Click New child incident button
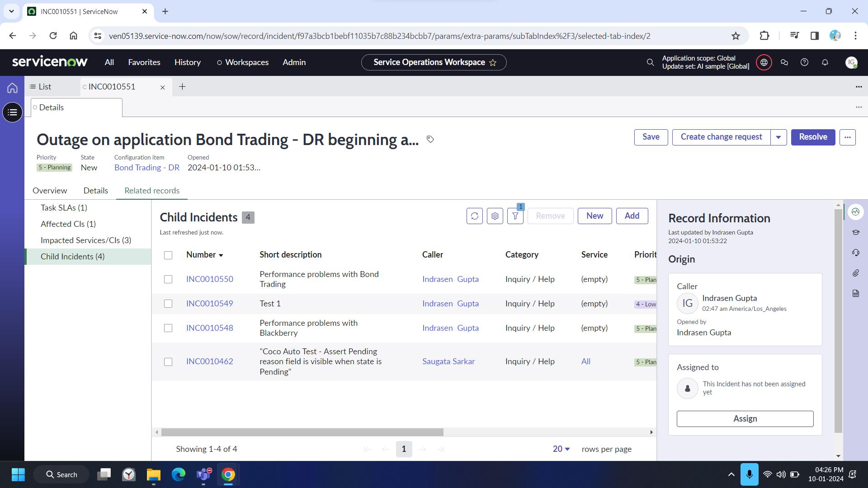 pyautogui.click(x=594, y=216)
